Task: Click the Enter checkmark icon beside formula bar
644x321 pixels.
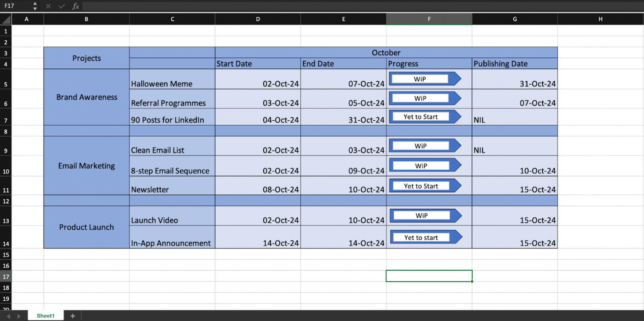Action: [61, 6]
